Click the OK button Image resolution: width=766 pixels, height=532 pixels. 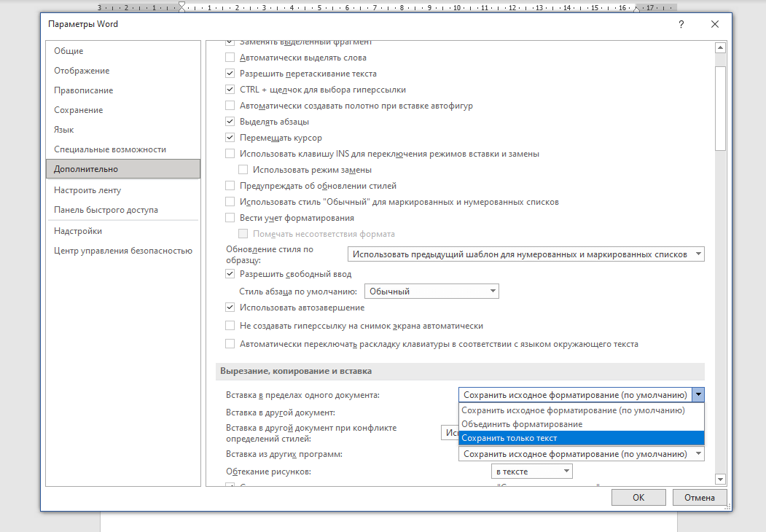coord(638,497)
